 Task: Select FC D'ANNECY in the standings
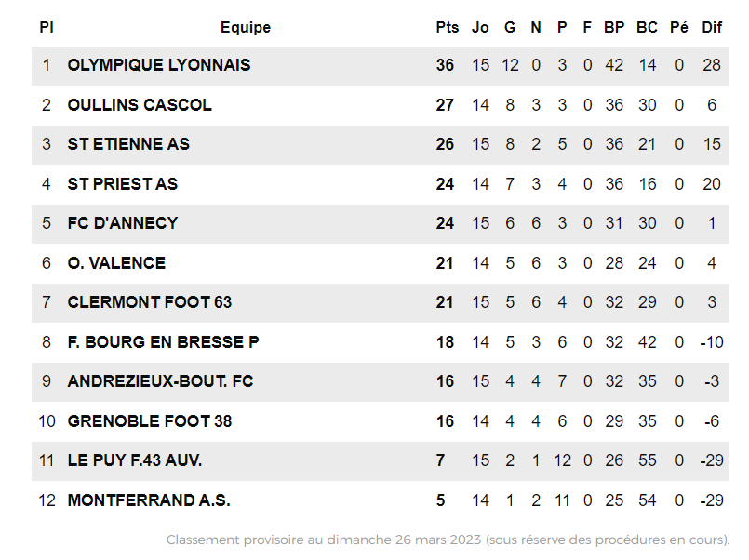tap(123, 223)
